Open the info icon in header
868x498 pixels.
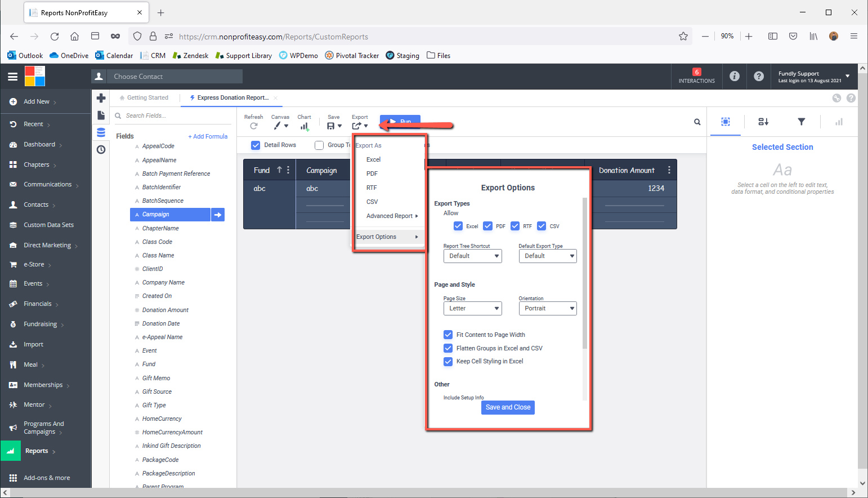(735, 76)
